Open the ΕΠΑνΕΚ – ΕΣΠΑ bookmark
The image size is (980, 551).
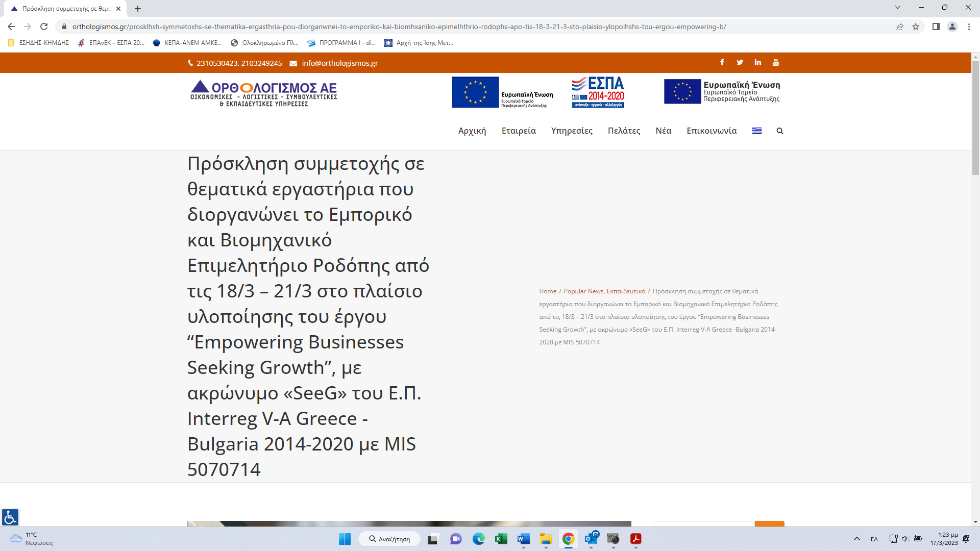(111, 43)
